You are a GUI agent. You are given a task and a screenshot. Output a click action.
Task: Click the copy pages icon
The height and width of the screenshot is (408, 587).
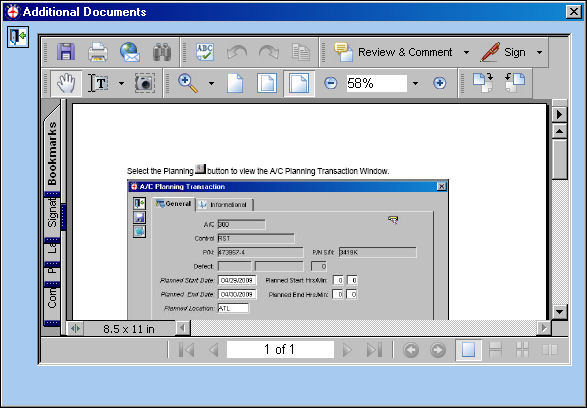301,52
